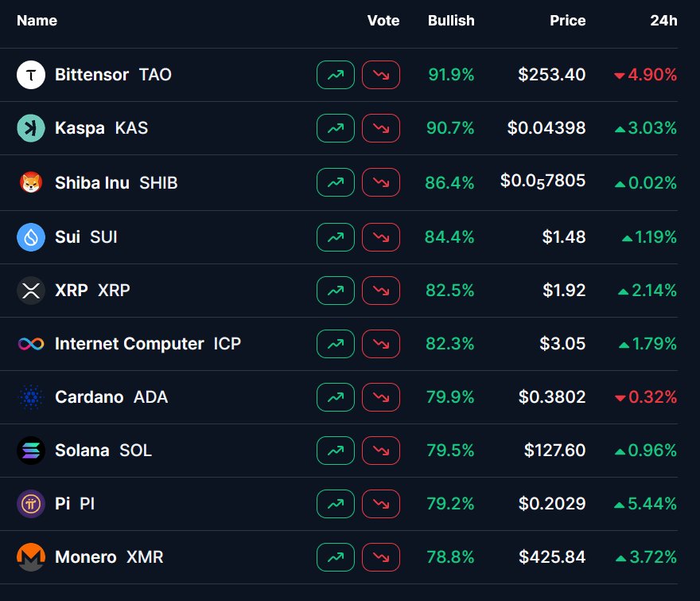700x601 pixels.
Task: Vote bearish on Solana SOL
Action: (x=381, y=451)
